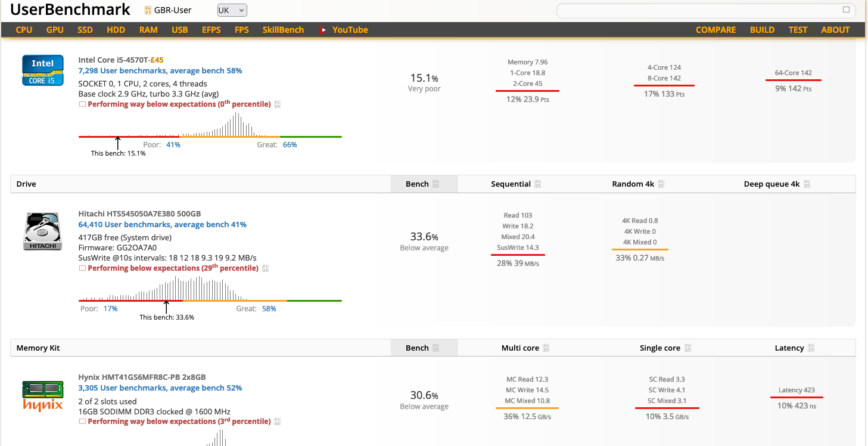The image size is (868, 446).
Task: Open the SSD menu item
Action: (x=85, y=30)
